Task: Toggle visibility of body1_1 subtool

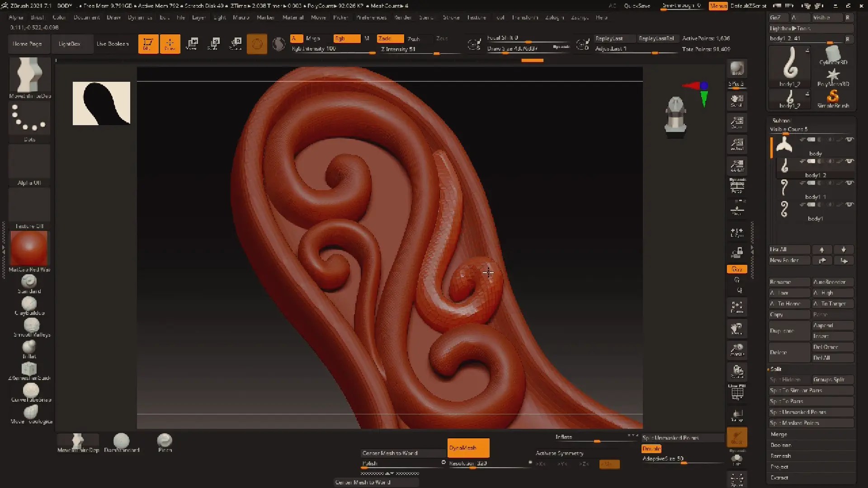Action: (849, 183)
